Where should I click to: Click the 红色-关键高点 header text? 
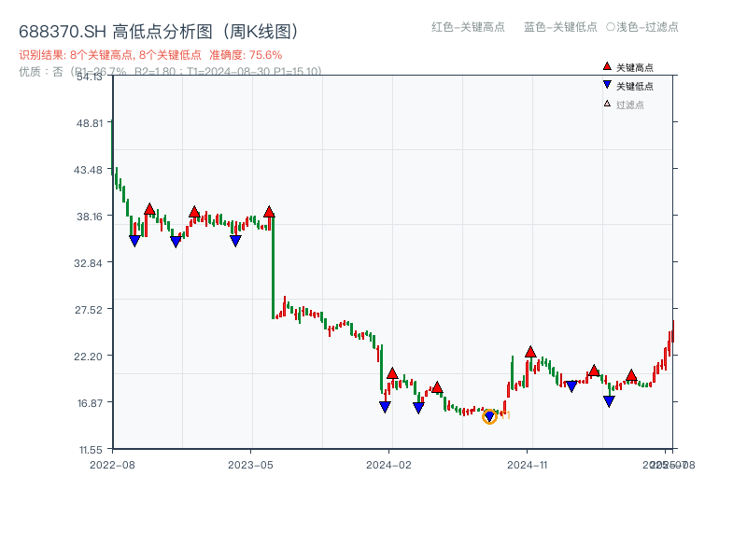(x=468, y=27)
